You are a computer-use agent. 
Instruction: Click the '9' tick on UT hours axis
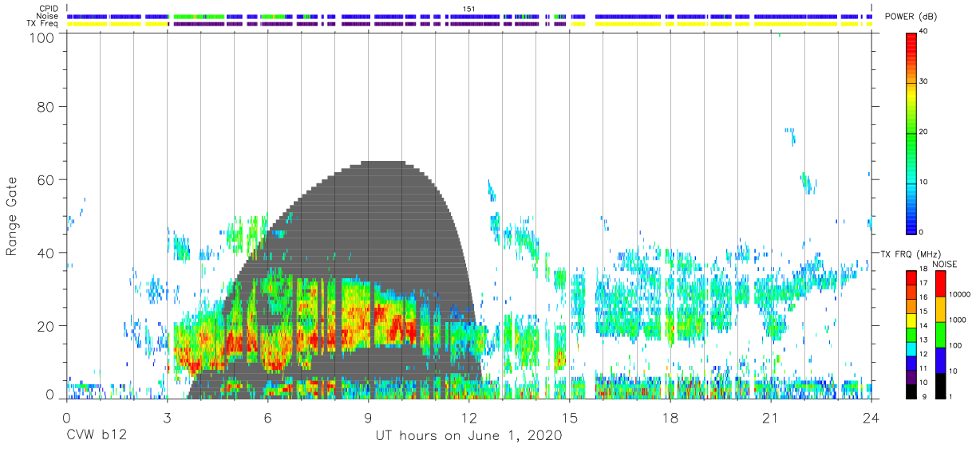[368, 418]
